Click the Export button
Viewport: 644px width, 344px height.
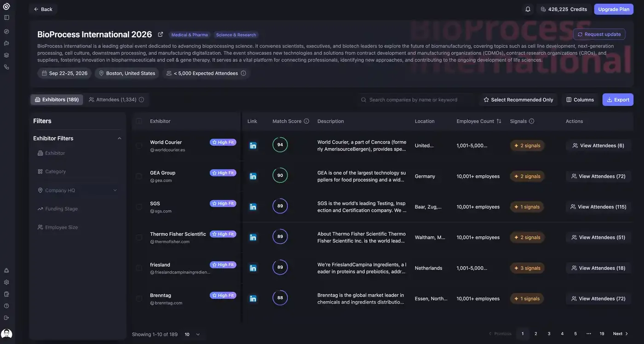(x=618, y=100)
